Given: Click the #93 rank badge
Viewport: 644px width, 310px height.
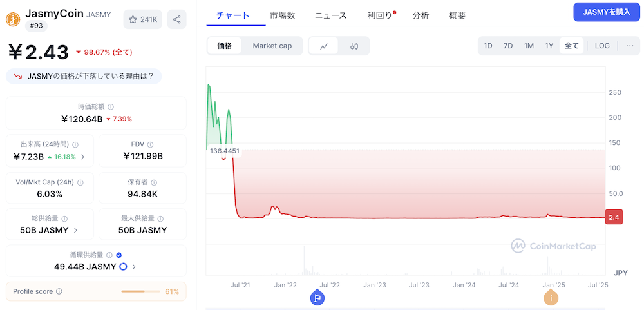Looking at the screenshot, I should click(x=37, y=26).
